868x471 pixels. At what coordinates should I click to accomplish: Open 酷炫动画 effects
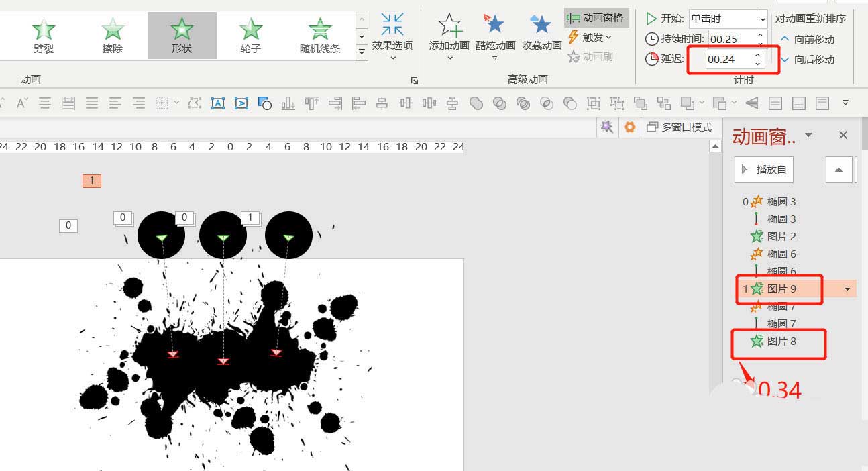coord(495,25)
